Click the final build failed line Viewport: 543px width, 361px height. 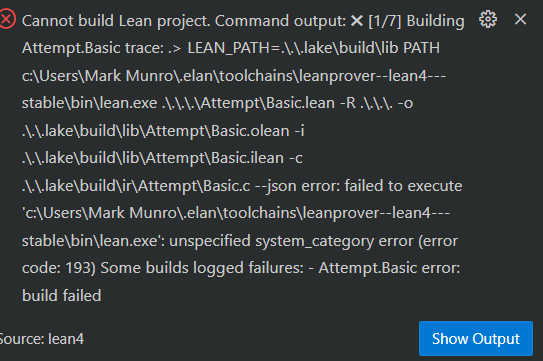point(62,296)
